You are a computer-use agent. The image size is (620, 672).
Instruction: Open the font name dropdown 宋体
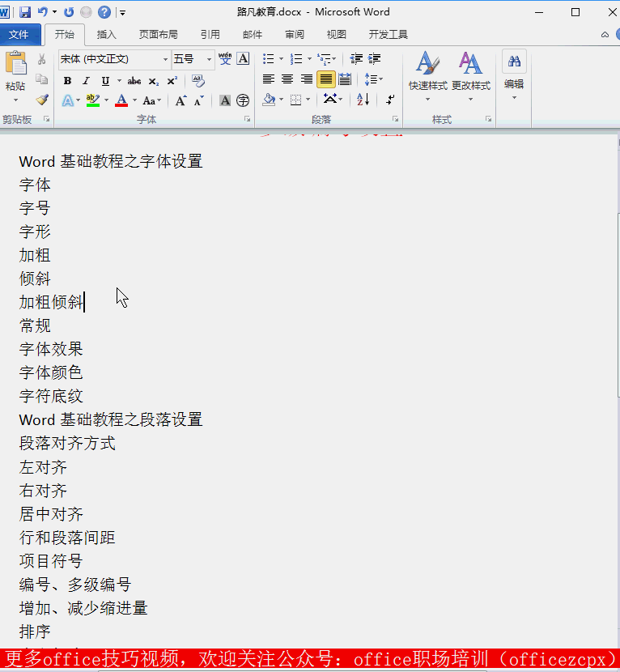tap(165, 59)
